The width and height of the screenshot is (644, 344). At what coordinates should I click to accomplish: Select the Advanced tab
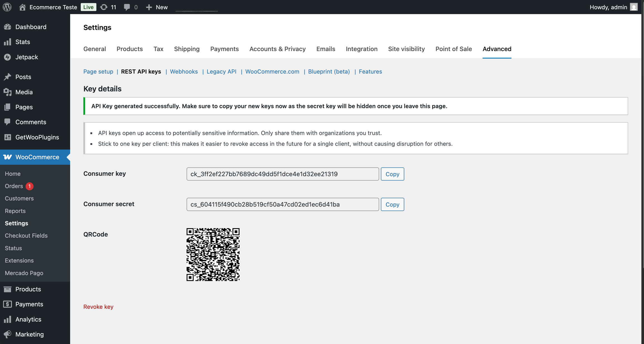tap(497, 49)
